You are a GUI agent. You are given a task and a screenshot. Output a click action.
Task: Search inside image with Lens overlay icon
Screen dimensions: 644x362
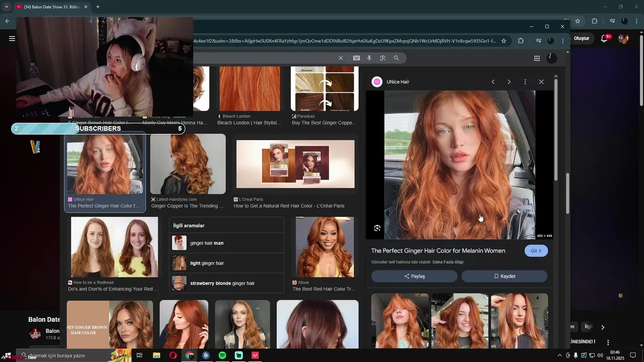[x=377, y=228]
